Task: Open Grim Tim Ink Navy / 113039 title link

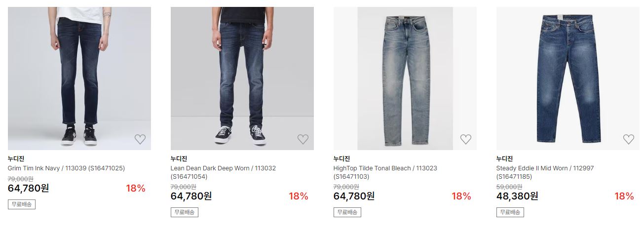Action: (x=67, y=168)
